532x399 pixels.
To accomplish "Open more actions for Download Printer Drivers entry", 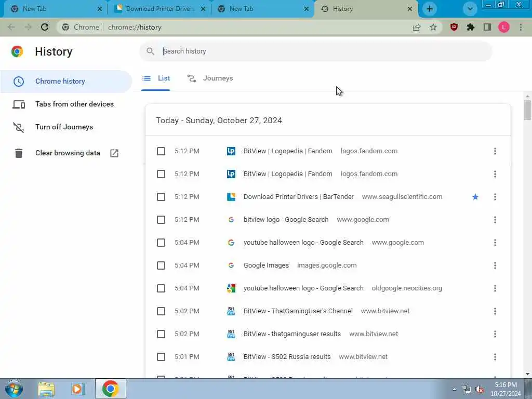I will (x=495, y=197).
